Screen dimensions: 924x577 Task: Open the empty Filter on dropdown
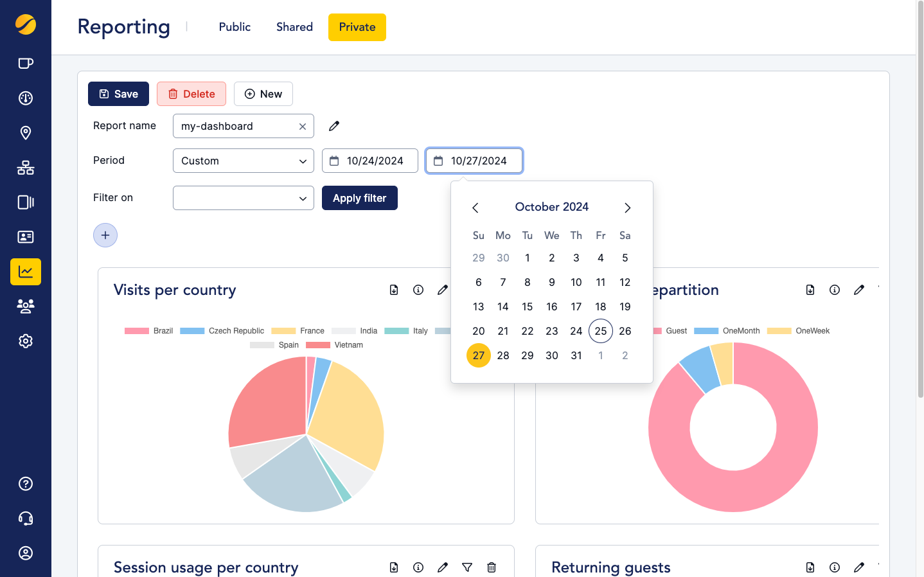coord(243,198)
